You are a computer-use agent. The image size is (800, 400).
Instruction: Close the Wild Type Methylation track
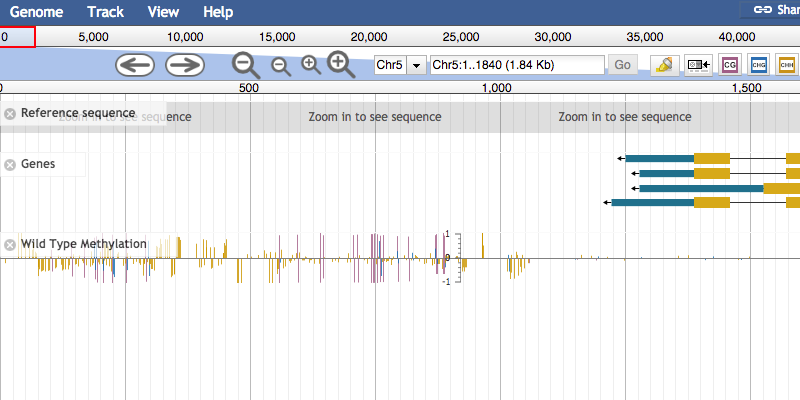point(10,245)
